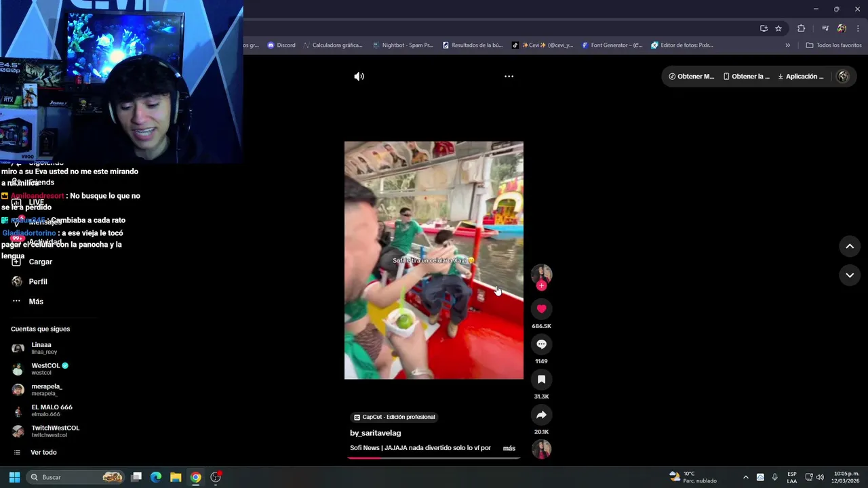
Task: Open the Chrome extensions puzzle icon
Action: pos(801,28)
